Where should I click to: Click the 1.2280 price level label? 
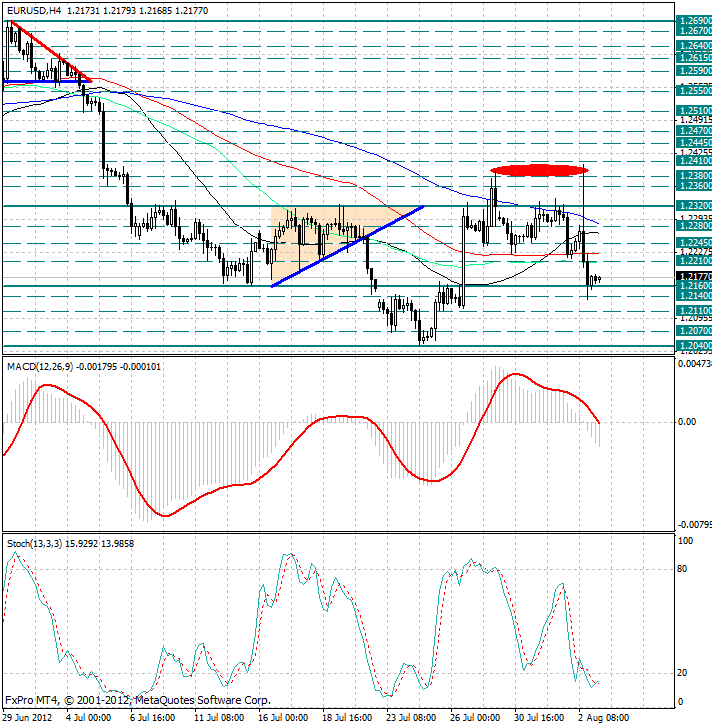(x=694, y=226)
